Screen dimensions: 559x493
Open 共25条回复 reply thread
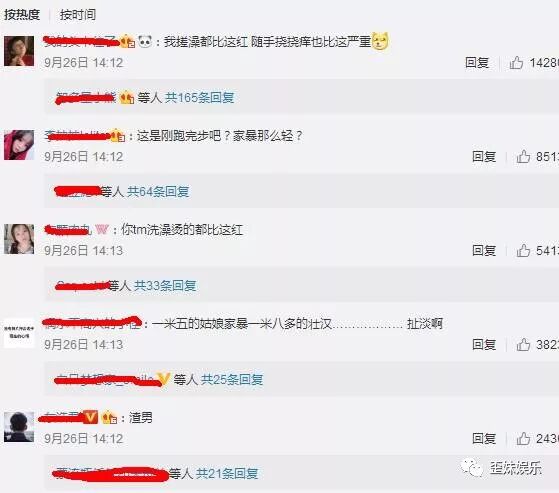point(232,380)
